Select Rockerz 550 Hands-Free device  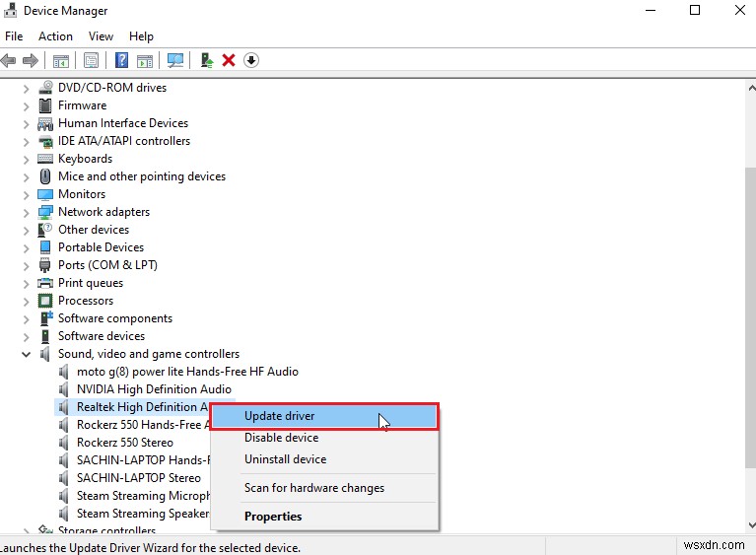tap(143, 425)
